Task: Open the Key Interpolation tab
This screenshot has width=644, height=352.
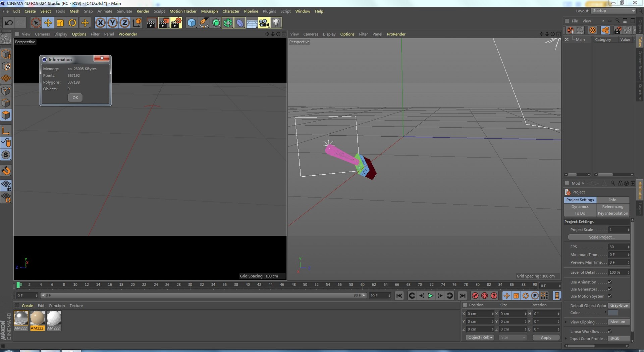Action: click(x=613, y=213)
